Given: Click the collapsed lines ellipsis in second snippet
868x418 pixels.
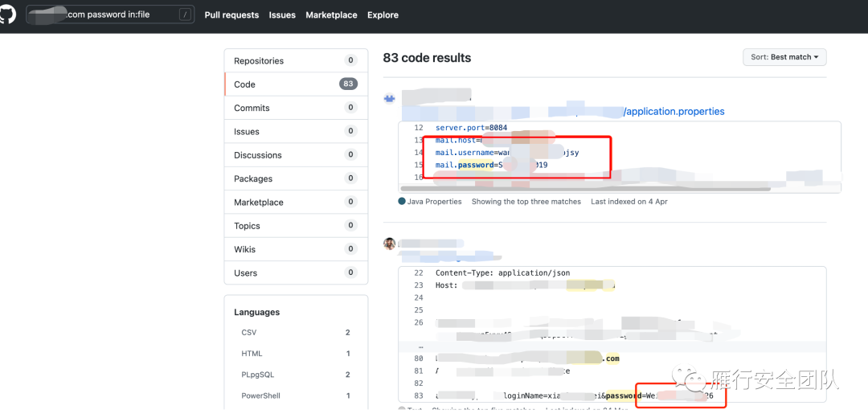Looking at the screenshot, I should 420,346.
